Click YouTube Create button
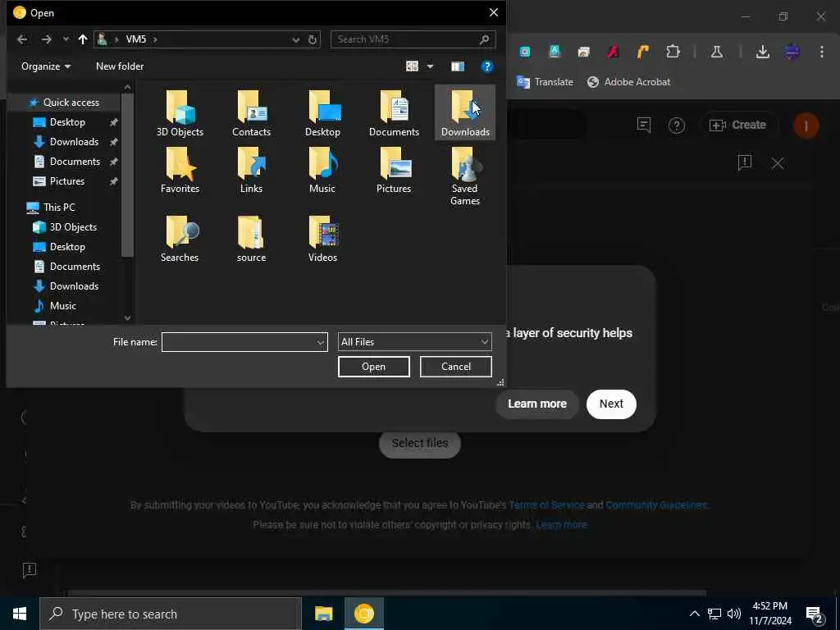 click(737, 125)
